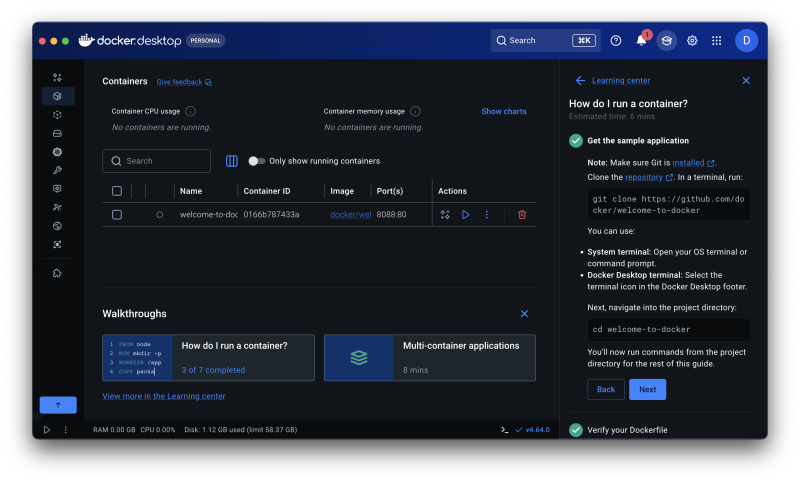The height and width of the screenshot is (482, 800).
Task: Select the welcome-to-docker row checkbox
Action: click(117, 215)
